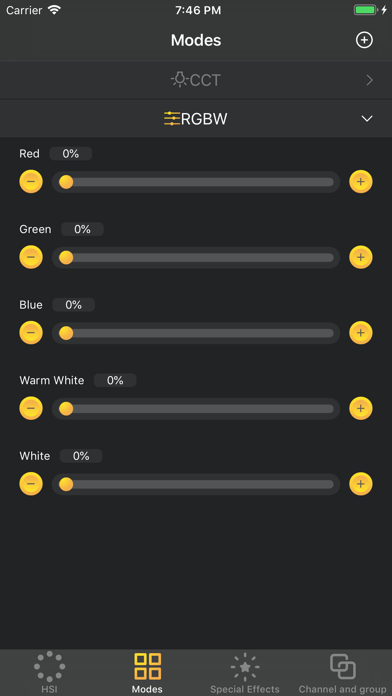Image resolution: width=392 pixels, height=696 pixels.
Task: Decrease Red value with minus button
Action: [x=31, y=182]
